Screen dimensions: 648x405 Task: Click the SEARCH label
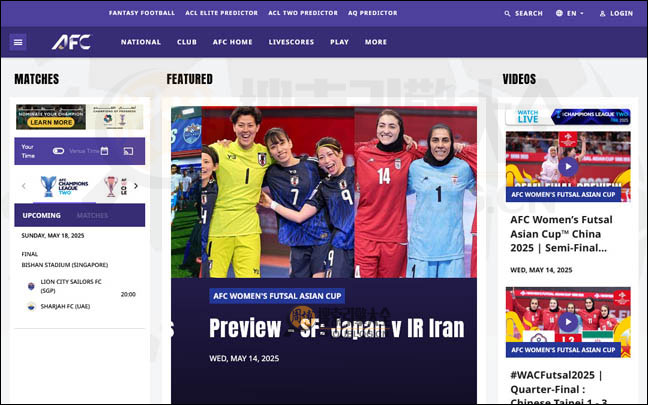tap(529, 14)
